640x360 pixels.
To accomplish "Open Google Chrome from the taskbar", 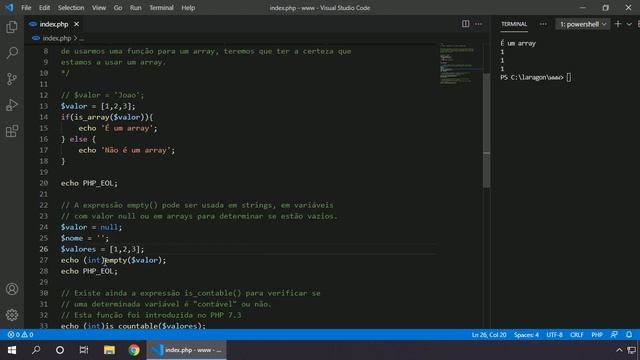I will point(133,350).
